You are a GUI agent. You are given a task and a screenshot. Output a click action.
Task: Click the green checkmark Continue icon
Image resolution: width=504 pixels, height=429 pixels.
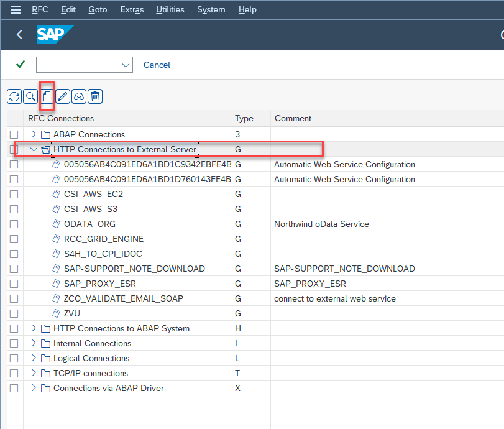(x=16, y=65)
